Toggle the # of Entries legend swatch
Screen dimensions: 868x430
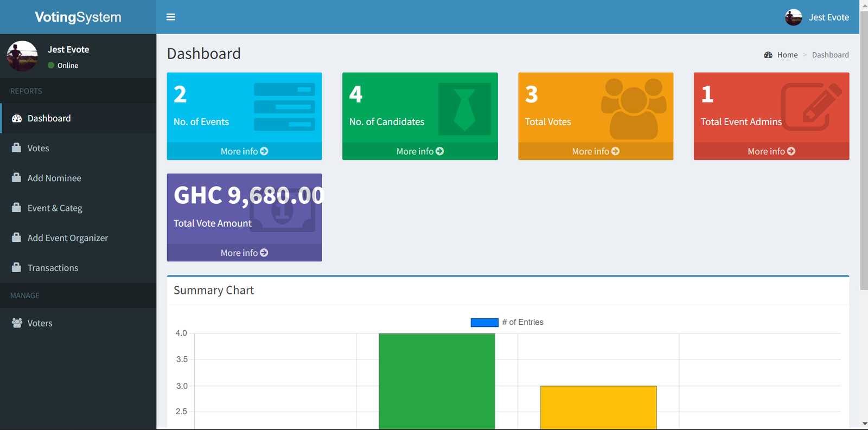pyautogui.click(x=484, y=323)
